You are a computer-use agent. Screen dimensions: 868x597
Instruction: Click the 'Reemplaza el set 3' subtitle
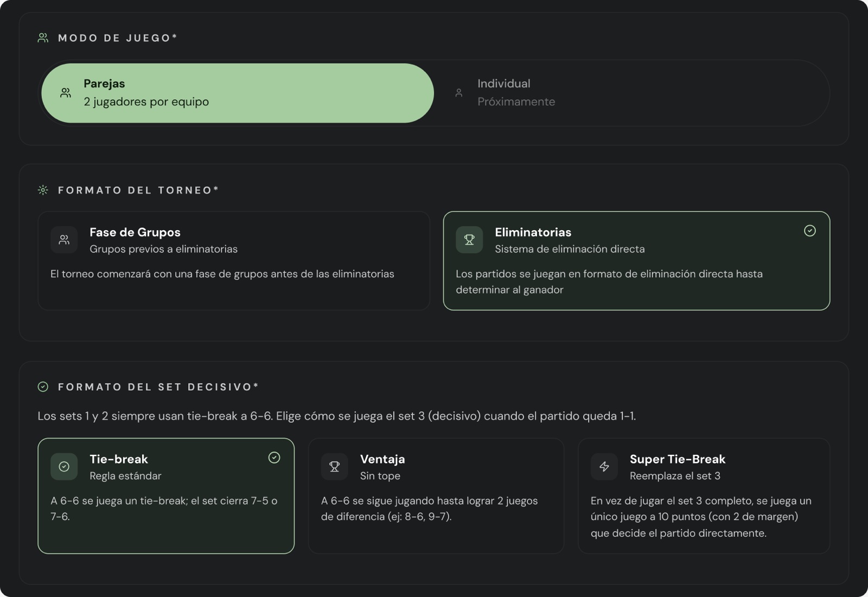675,476
